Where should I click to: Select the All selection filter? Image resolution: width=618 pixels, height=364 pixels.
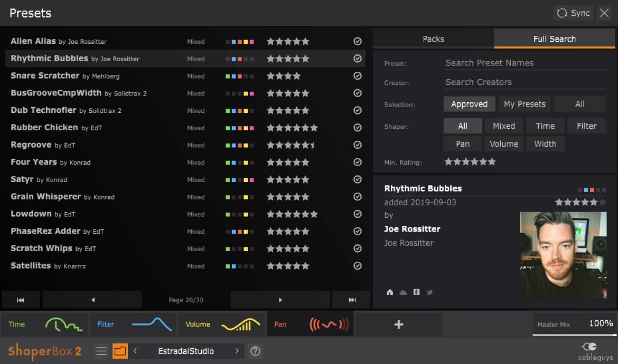click(580, 104)
